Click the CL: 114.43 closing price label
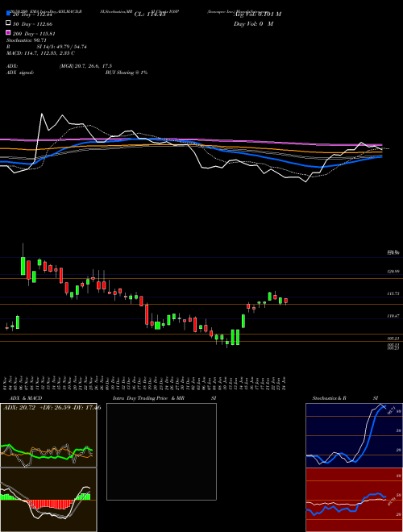 pyautogui.click(x=150, y=15)
